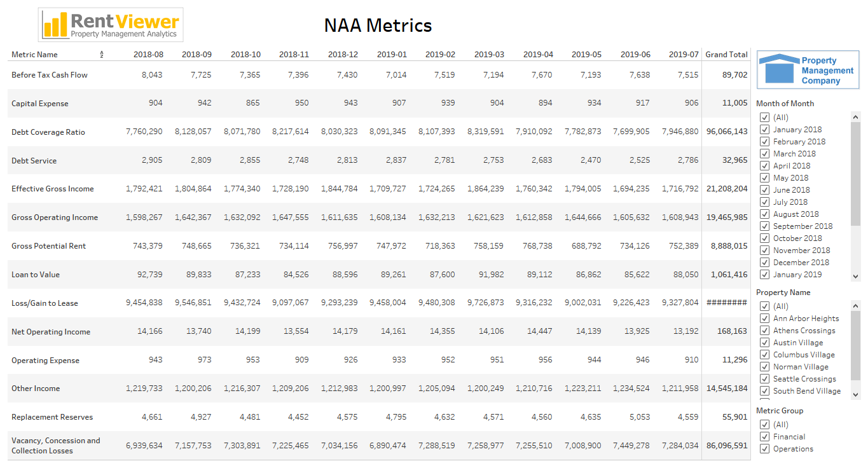The image size is (868, 468).
Task: Uncheck Norman Village property
Action: coord(764,366)
